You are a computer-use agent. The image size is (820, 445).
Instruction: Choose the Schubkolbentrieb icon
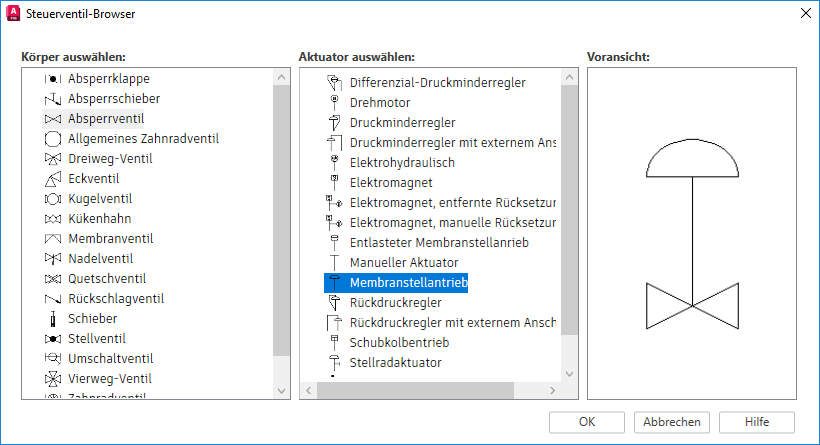tap(334, 343)
